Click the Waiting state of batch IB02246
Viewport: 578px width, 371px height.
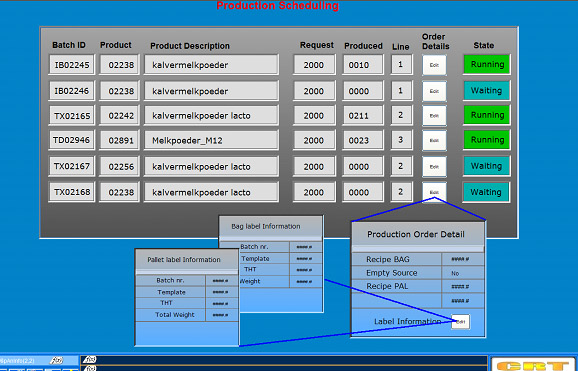[x=487, y=91]
